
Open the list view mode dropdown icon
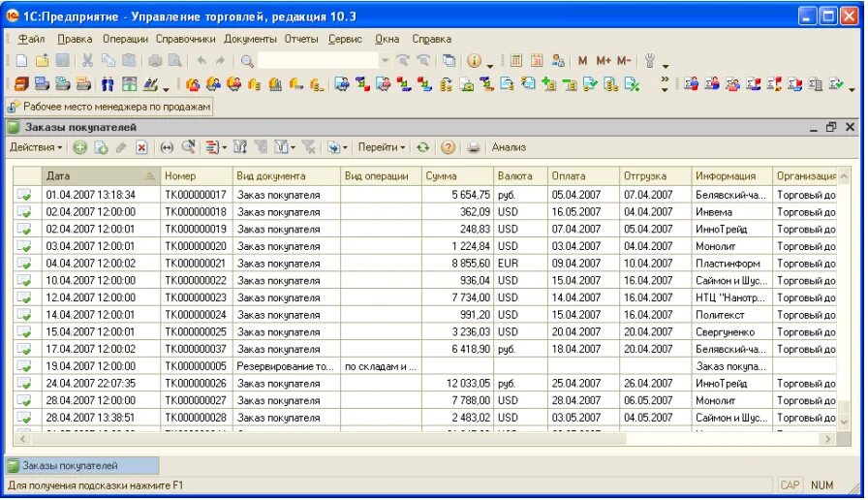(x=216, y=147)
